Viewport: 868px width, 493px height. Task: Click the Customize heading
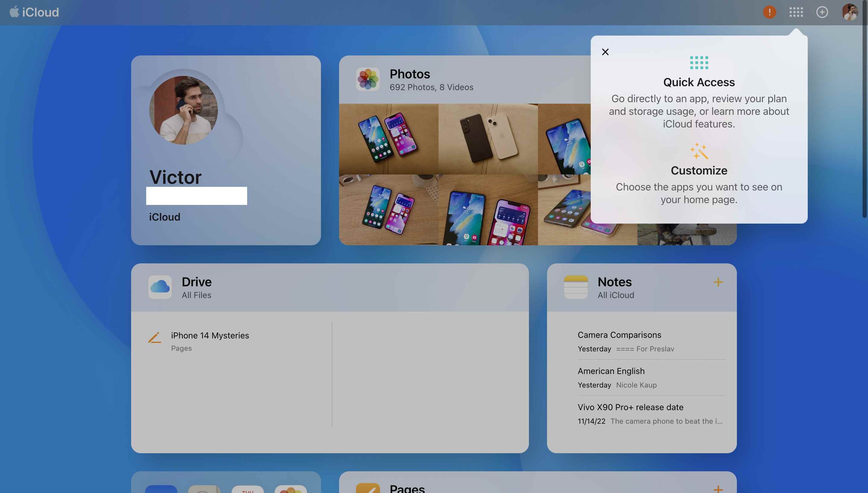coord(699,170)
